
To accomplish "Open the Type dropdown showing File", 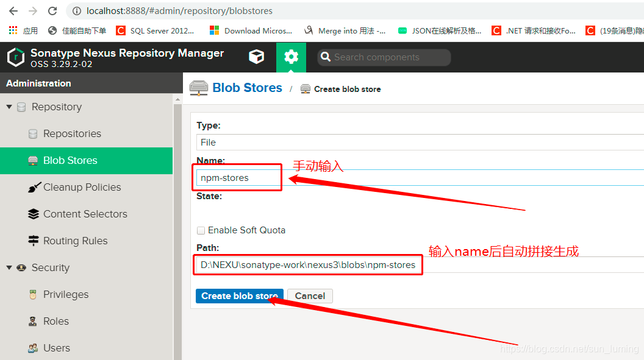I will pyautogui.click(x=420, y=143).
